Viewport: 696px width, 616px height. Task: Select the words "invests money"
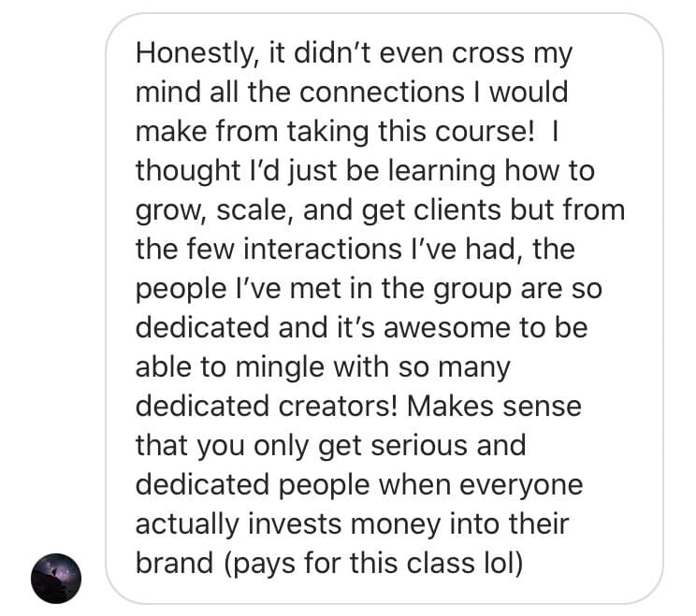[x=344, y=524]
